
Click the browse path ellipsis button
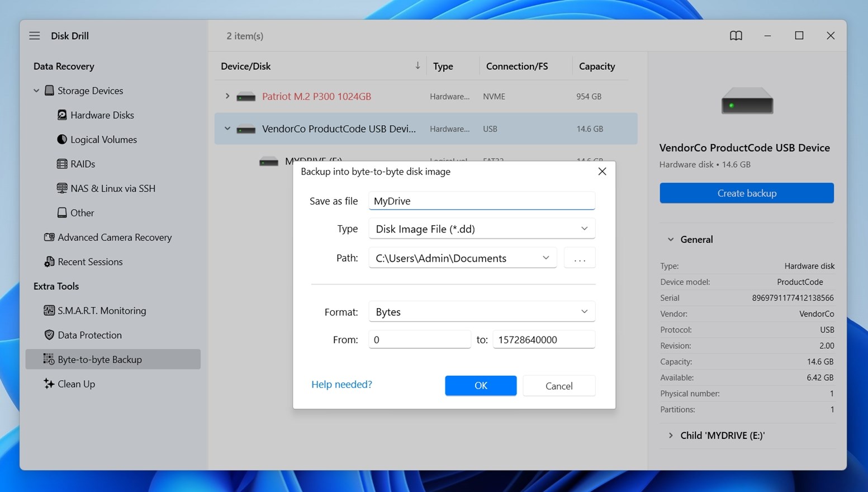click(580, 258)
